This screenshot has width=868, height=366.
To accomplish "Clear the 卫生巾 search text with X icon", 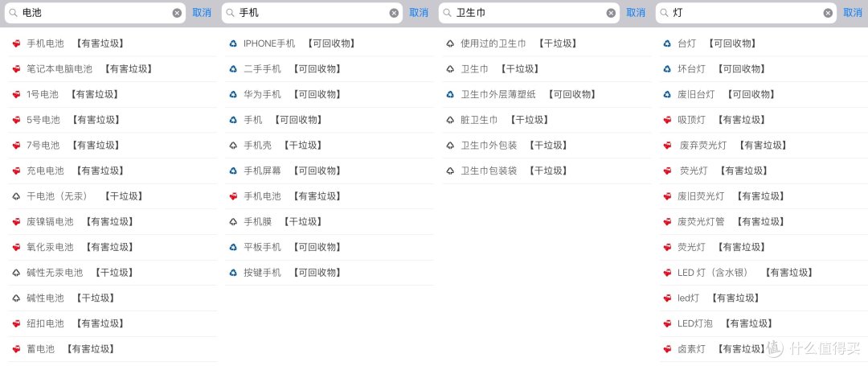I will pos(611,14).
